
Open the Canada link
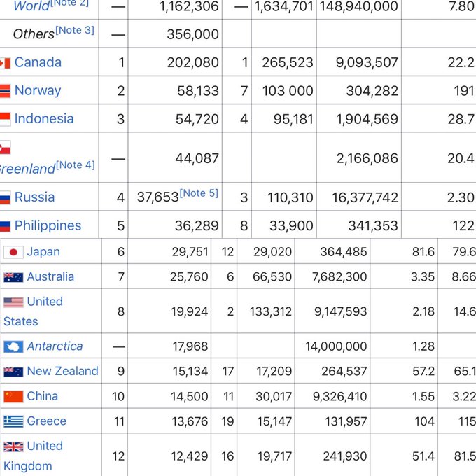tap(38, 62)
